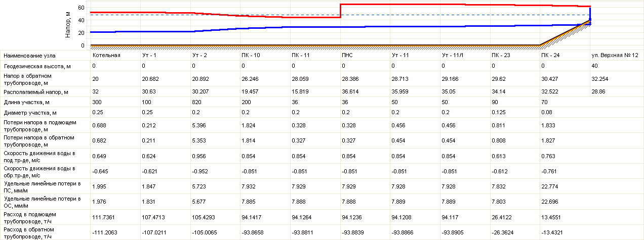Click the 'Расход в подающем трубопроводе, т/ч' label
The height and width of the screenshot is (240, 644).
click(29, 218)
